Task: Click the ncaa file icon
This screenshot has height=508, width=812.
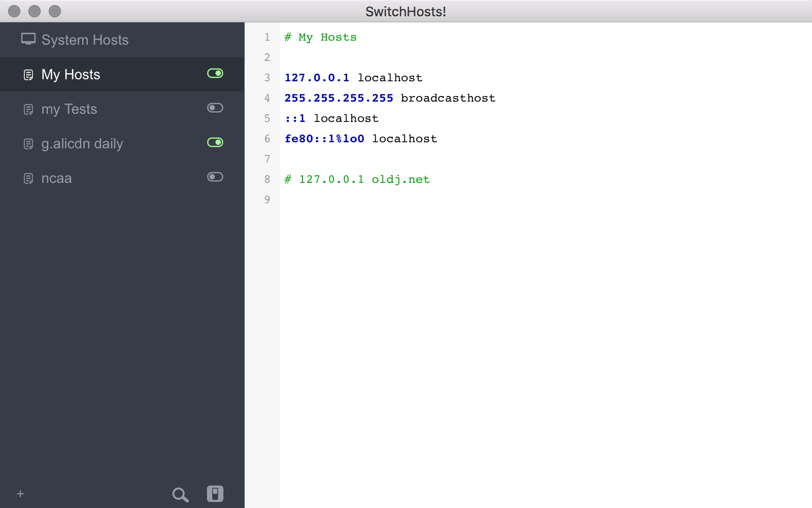Action: (28, 179)
